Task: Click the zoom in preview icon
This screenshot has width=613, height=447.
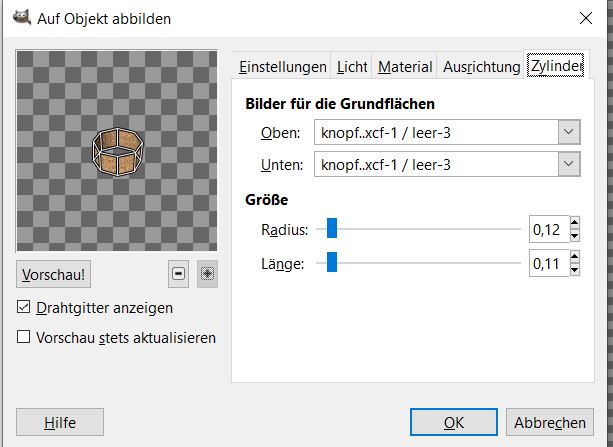Action: point(207,273)
